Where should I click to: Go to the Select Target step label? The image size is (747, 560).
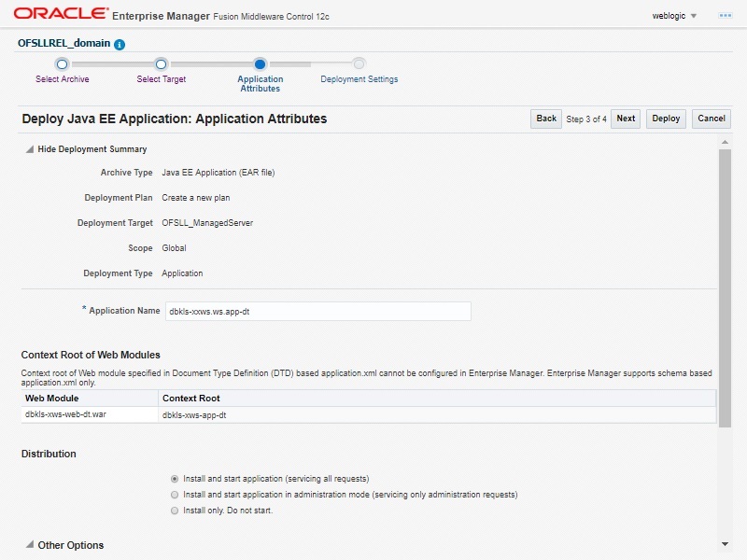point(161,79)
